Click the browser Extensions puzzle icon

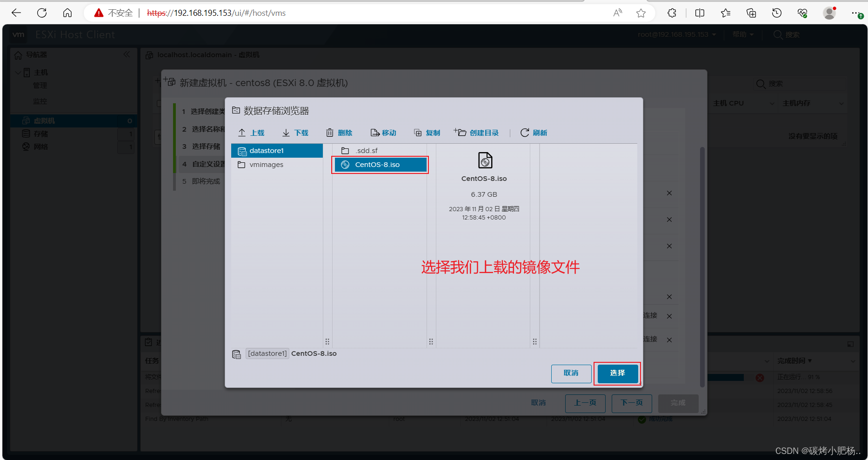point(672,13)
